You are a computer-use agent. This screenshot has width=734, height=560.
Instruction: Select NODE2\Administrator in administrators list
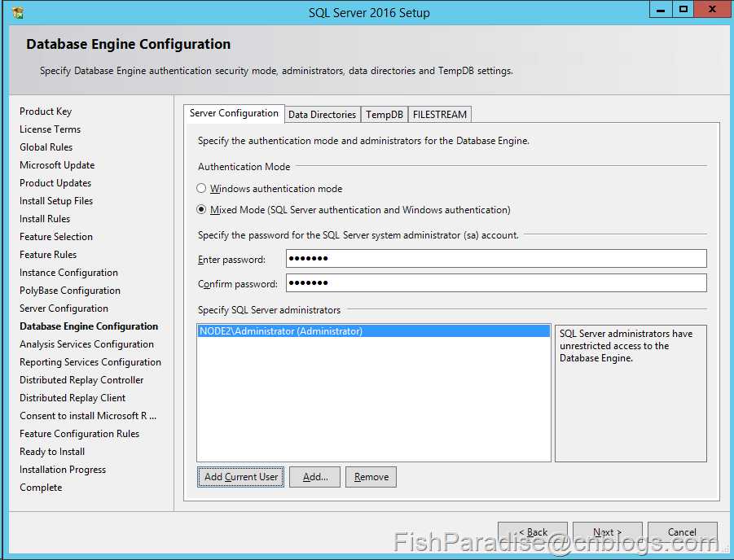point(374,331)
